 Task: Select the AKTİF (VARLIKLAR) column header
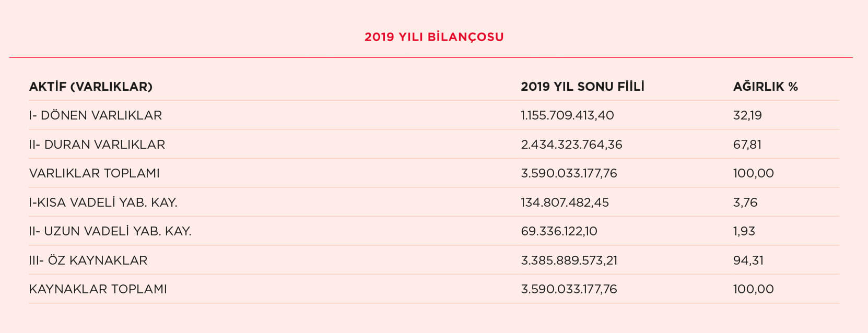(x=91, y=87)
